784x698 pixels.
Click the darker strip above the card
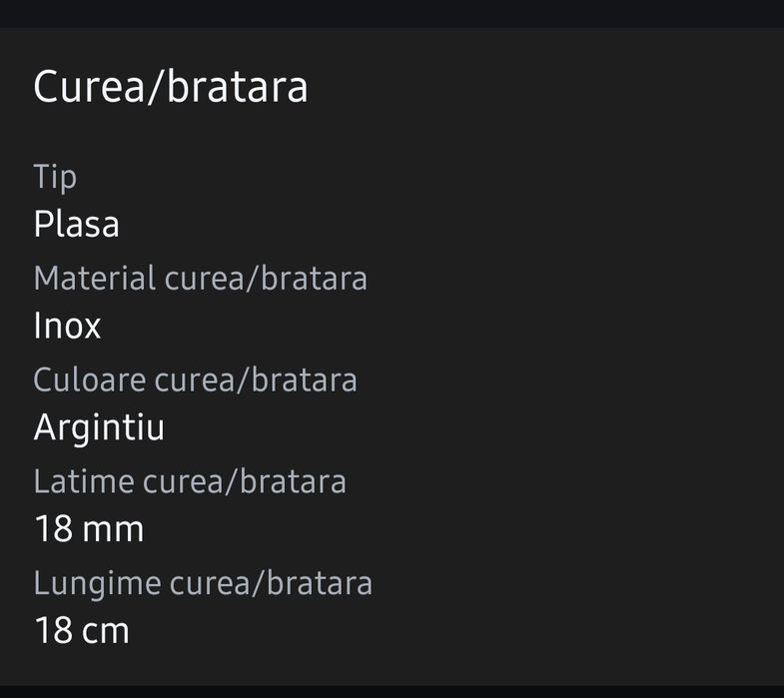392,13
